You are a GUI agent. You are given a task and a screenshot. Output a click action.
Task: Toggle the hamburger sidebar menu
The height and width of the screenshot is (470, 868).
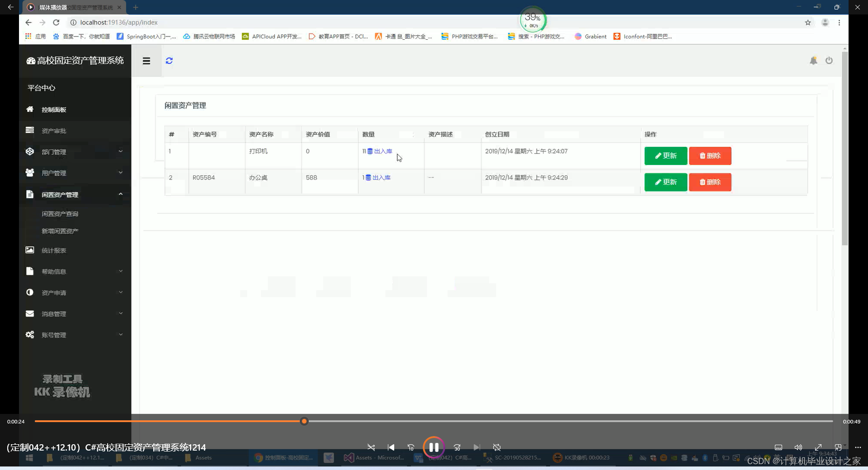point(146,61)
